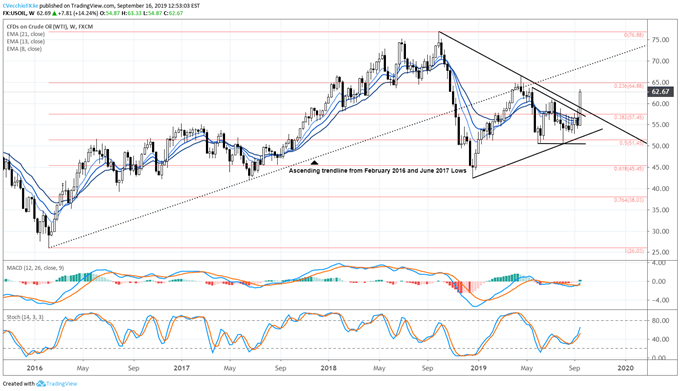Click the current price tag 62.67
Viewport: 680px width, 391px height.
[x=660, y=92]
